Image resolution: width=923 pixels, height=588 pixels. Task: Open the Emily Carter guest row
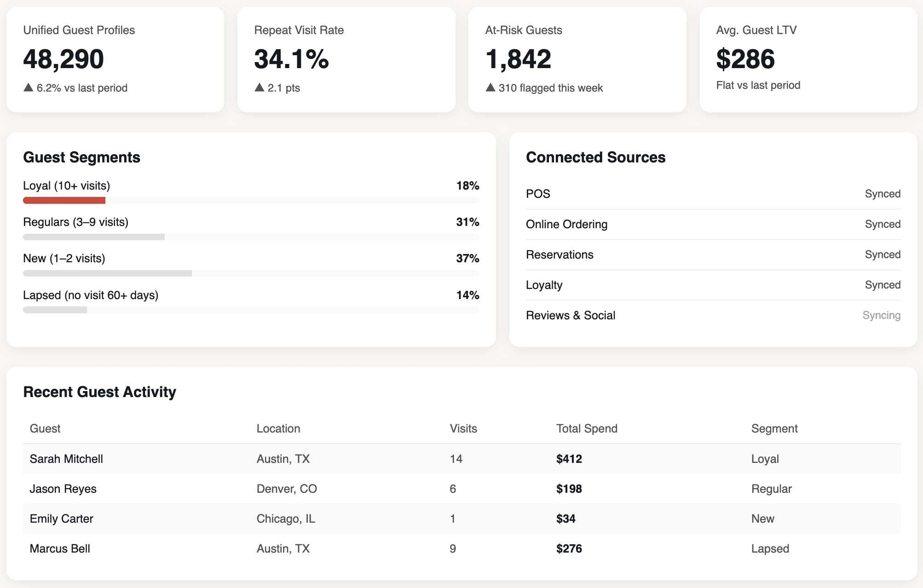[462, 519]
